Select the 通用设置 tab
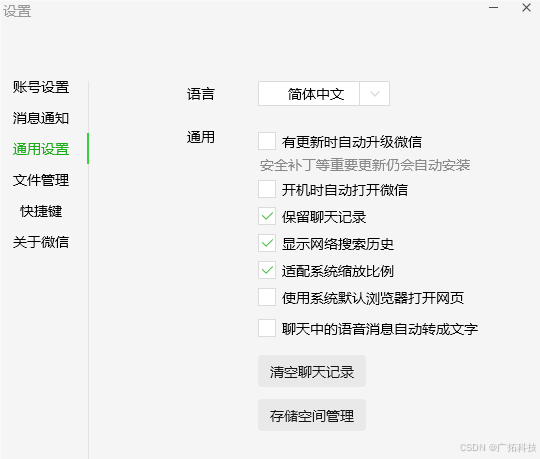 point(41,149)
